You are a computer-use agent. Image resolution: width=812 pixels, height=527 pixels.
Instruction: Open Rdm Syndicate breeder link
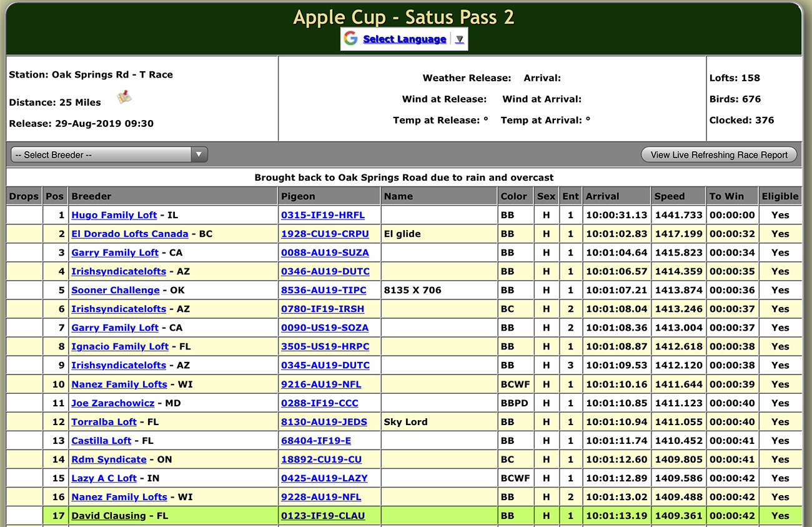pyautogui.click(x=109, y=459)
